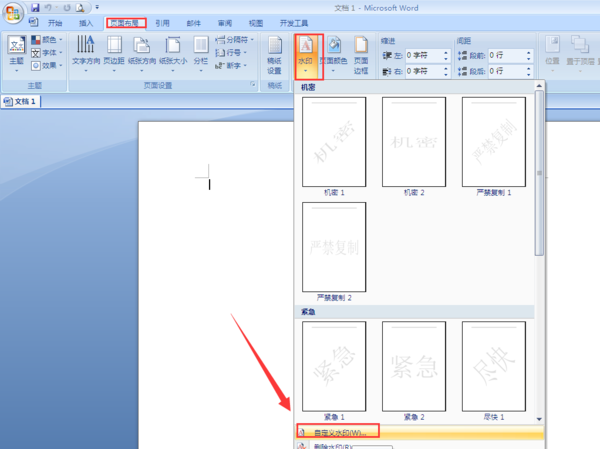This screenshot has width=600, height=449.
Task: Click the 机密 gallery section header
Action: tap(414, 88)
